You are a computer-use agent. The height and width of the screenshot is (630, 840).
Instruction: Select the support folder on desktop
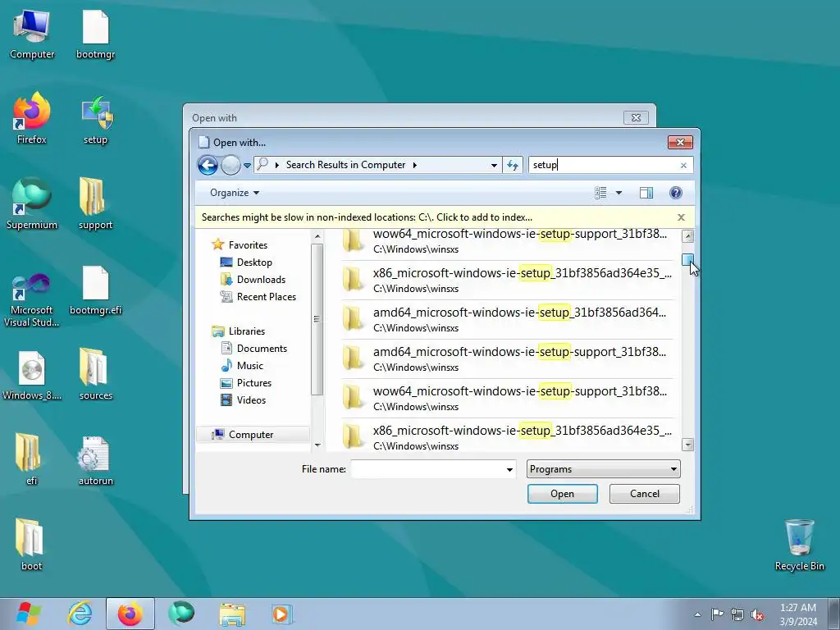pyautogui.click(x=95, y=203)
